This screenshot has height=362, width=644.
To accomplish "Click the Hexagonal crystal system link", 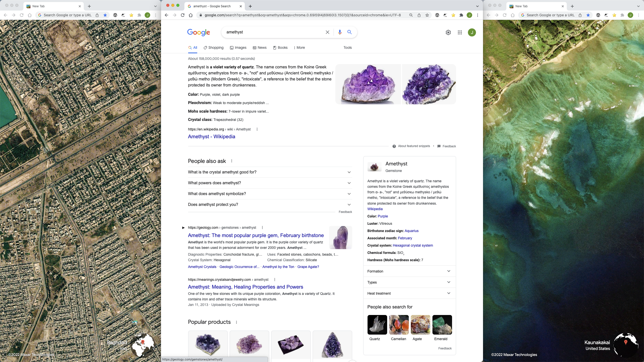I will tap(413, 245).
